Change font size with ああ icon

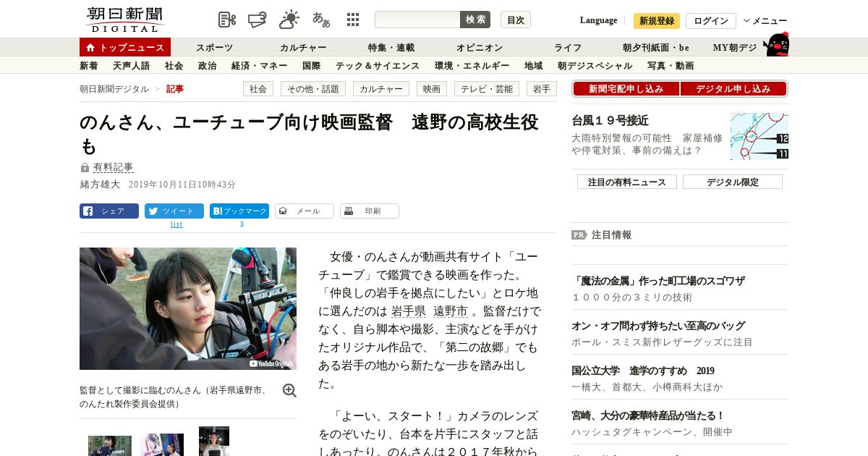point(321,20)
